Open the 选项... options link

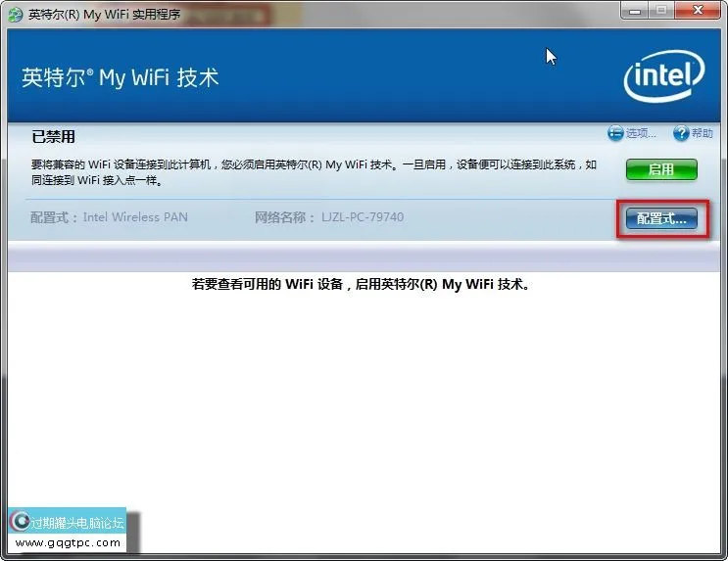641,133
